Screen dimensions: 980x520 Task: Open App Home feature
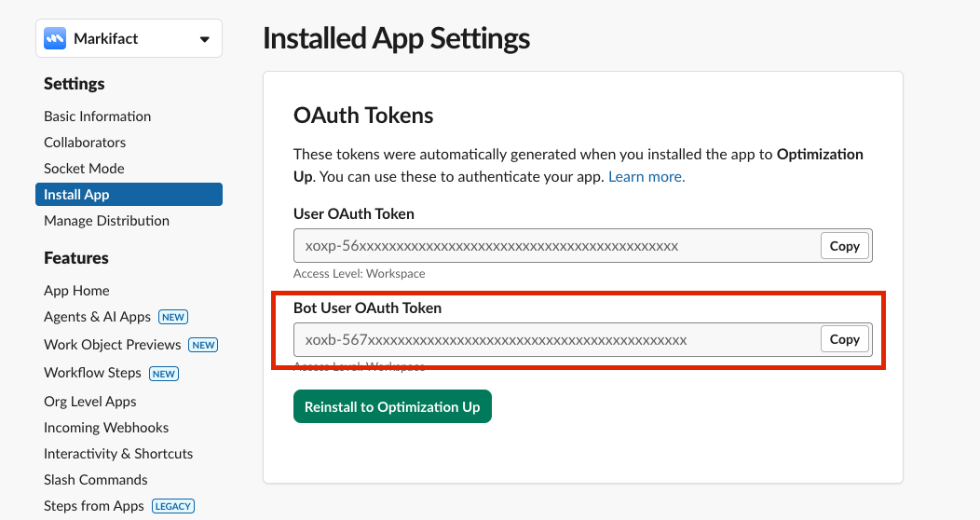click(x=77, y=291)
